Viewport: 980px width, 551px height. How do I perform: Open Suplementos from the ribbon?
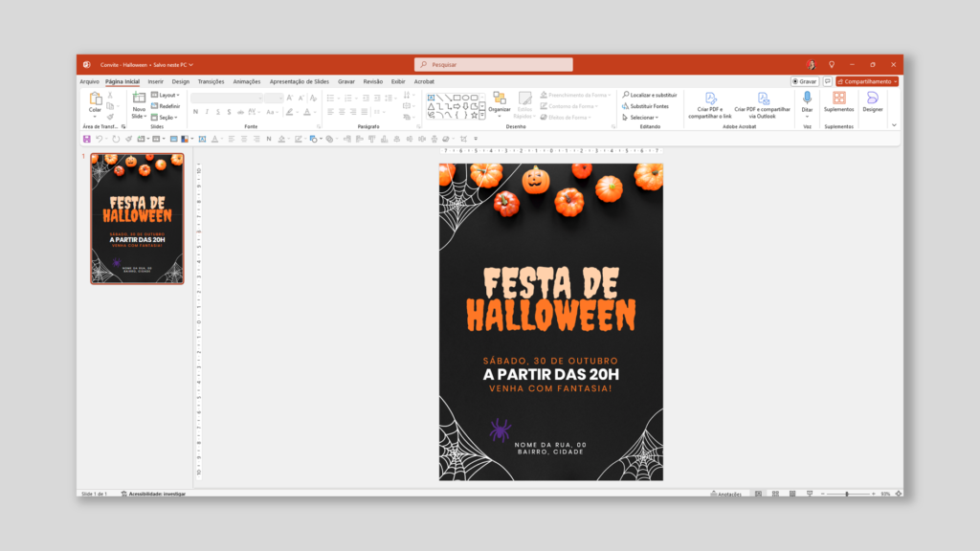click(839, 99)
